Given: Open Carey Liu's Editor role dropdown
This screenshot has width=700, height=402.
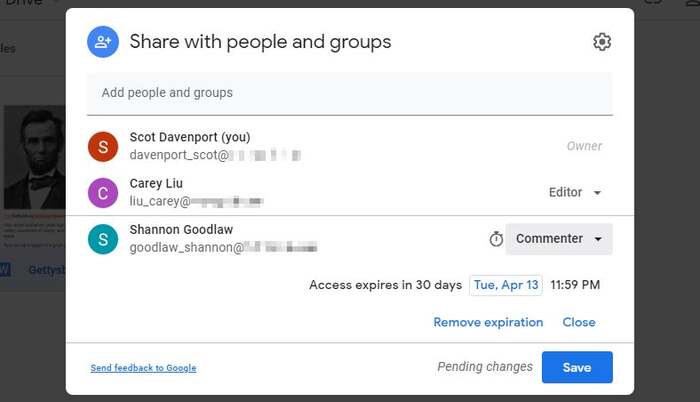Looking at the screenshot, I should tap(576, 192).
